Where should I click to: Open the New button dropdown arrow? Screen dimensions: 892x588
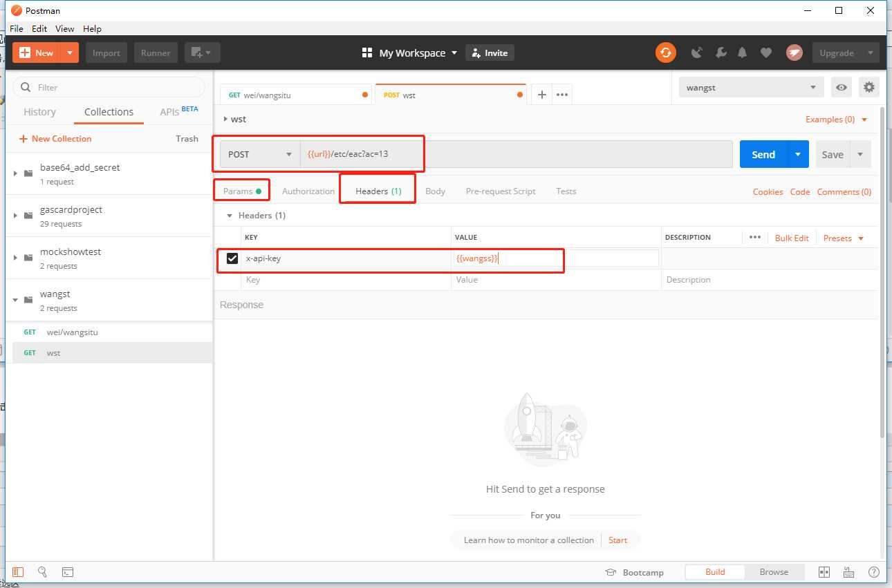(70, 53)
